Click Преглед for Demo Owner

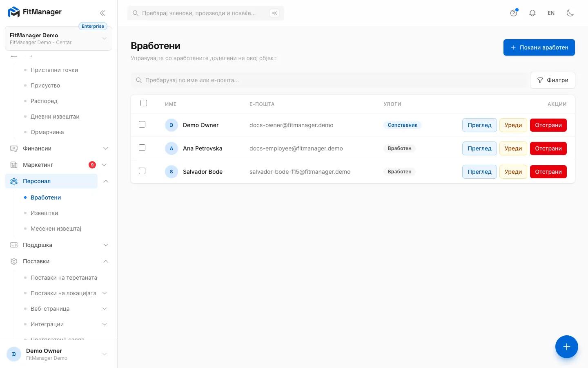[x=479, y=125]
